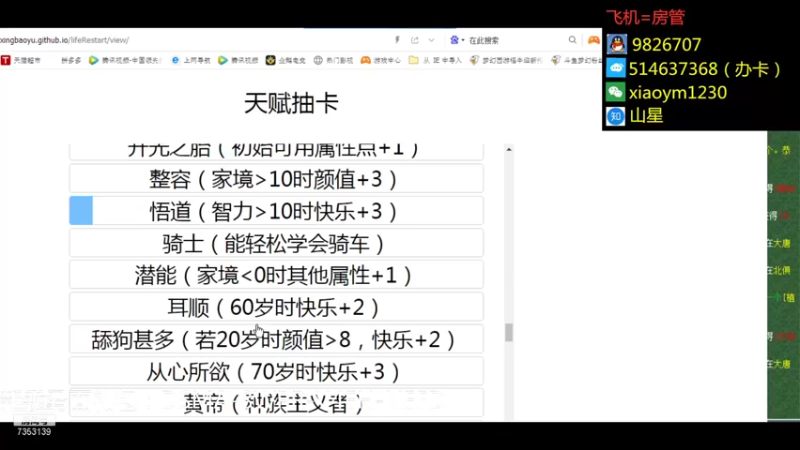Screen dimensions: 800x450
Task: Click the lifeRestart URL in address bar
Action: click(64, 40)
